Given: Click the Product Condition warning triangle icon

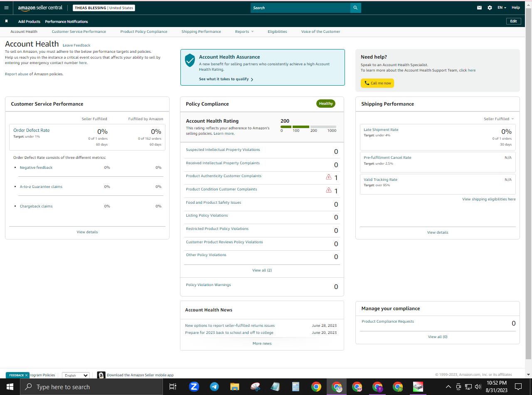Looking at the screenshot, I should pos(329,190).
